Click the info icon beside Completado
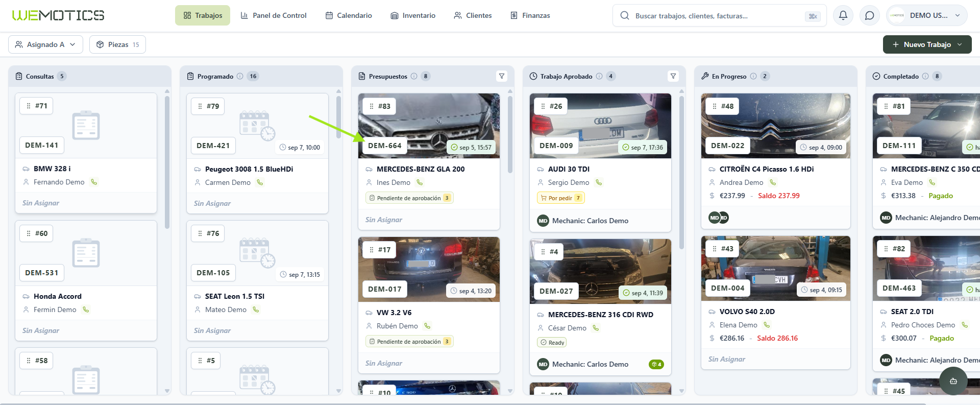The height and width of the screenshot is (405, 980). pyautogui.click(x=925, y=76)
